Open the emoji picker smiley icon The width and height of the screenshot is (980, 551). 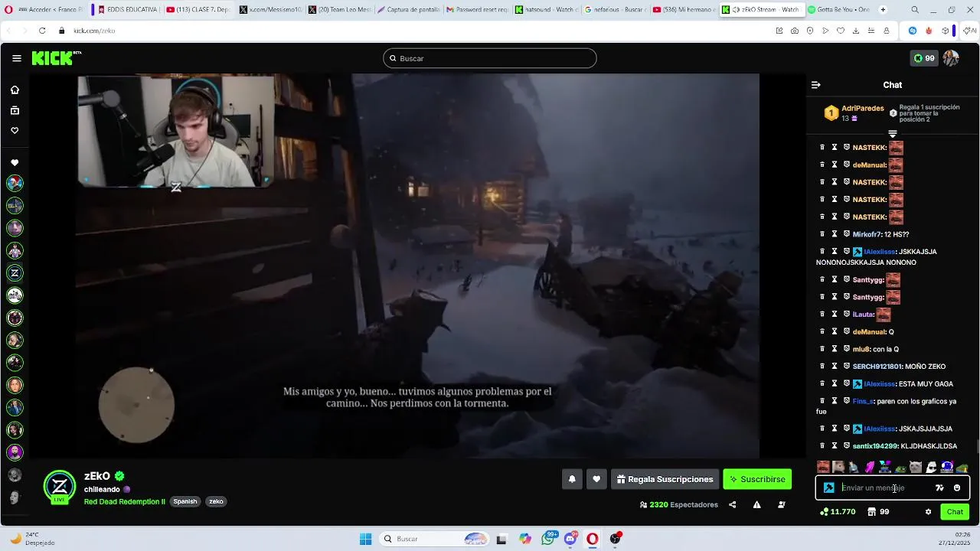(957, 487)
